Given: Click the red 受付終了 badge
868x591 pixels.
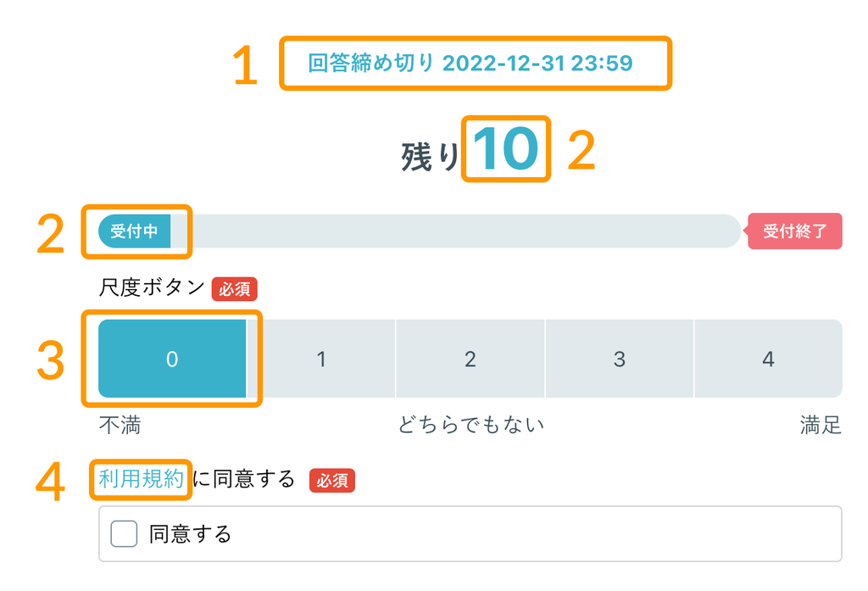Looking at the screenshot, I should [x=795, y=231].
